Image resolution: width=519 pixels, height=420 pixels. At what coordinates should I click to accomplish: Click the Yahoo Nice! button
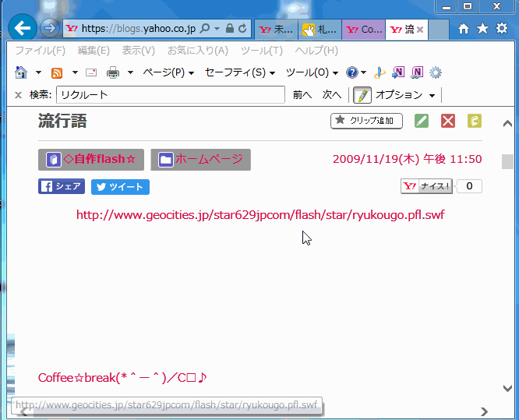pyautogui.click(x=426, y=186)
